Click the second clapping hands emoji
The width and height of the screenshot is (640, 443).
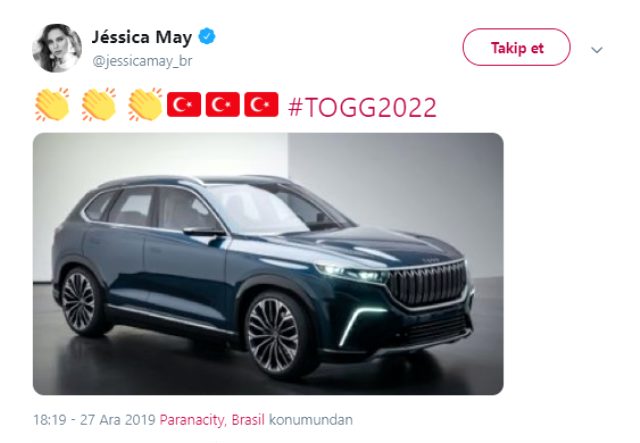(99, 105)
